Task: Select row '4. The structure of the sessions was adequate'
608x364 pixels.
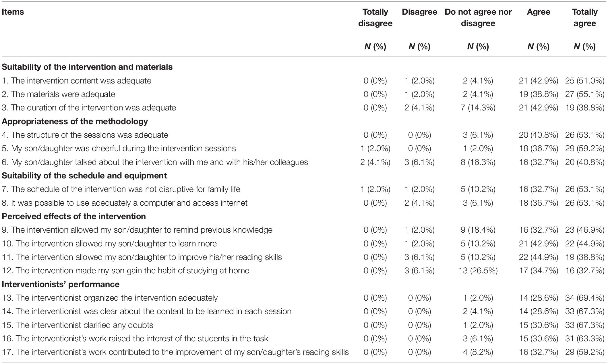Action: [304, 135]
